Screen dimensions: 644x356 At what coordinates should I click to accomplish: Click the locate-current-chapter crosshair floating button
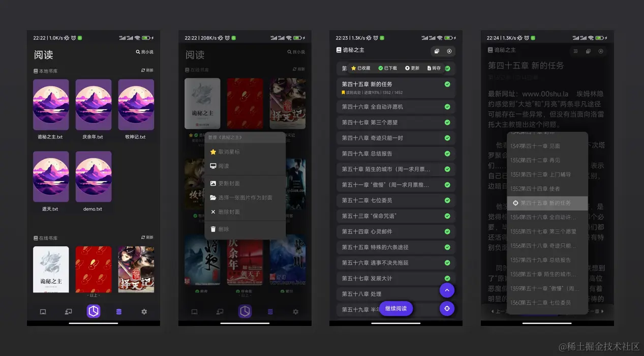447,308
